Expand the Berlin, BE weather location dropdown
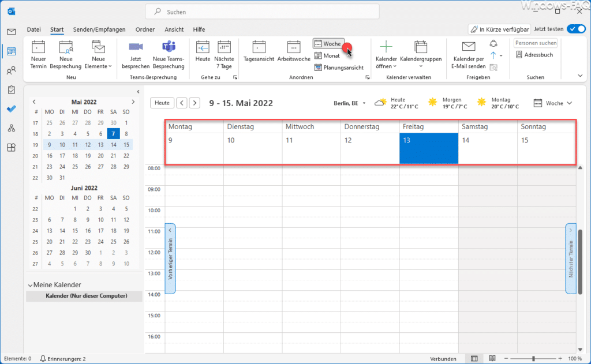This screenshot has width=591, height=364. 364,103
